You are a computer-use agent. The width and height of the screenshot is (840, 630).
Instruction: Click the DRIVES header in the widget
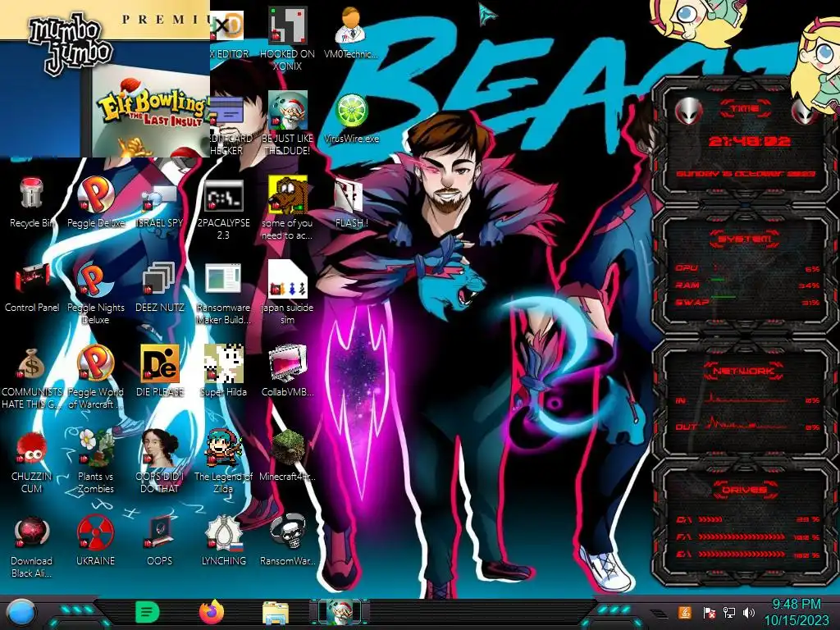(x=743, y=490)
